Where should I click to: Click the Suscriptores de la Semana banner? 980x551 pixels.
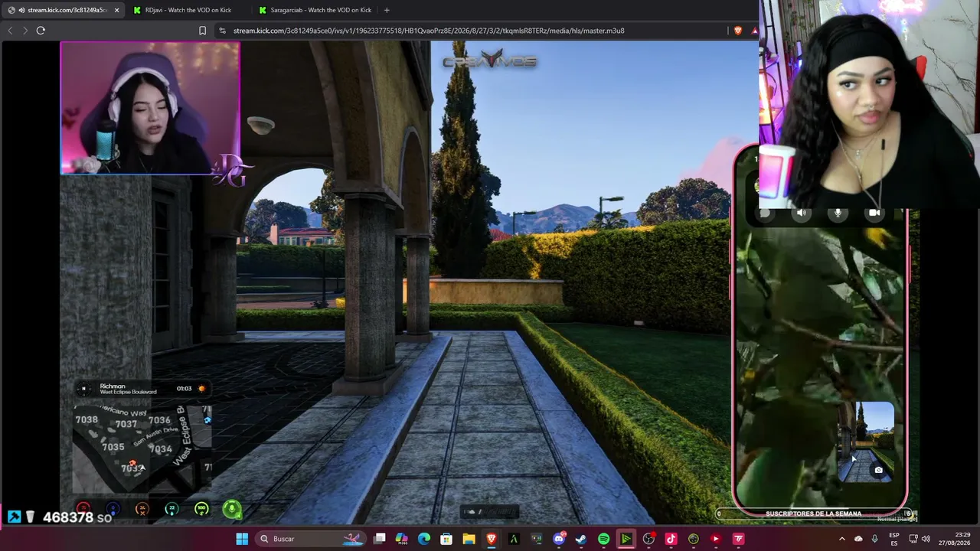point(813,514)
